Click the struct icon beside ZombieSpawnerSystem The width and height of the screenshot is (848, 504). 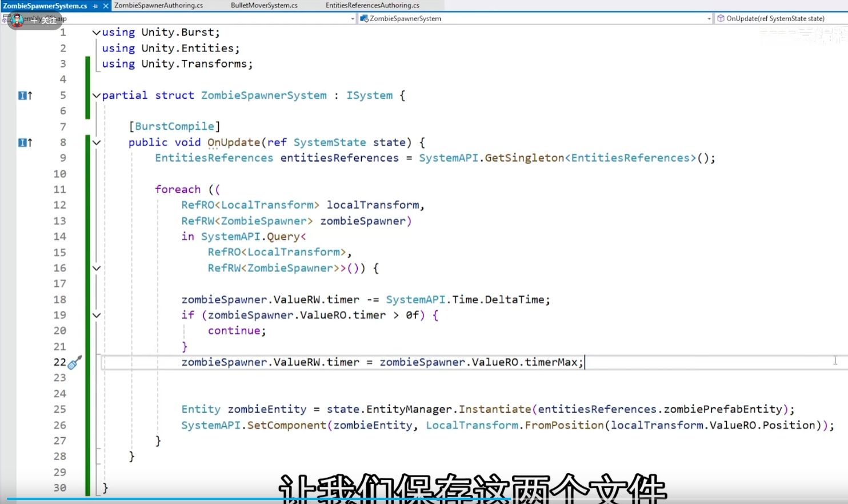(364, 18)
